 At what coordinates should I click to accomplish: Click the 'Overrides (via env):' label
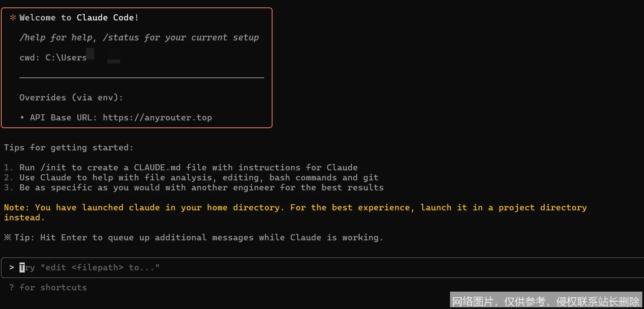71,98
